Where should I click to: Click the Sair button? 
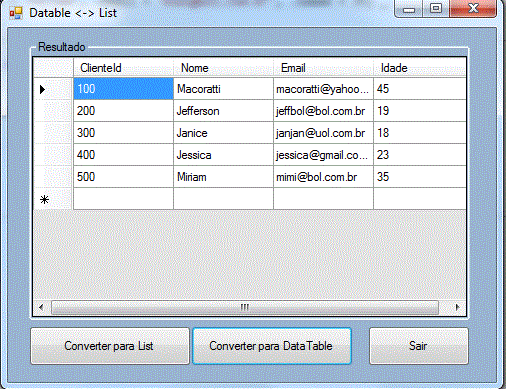coord(419,346)
